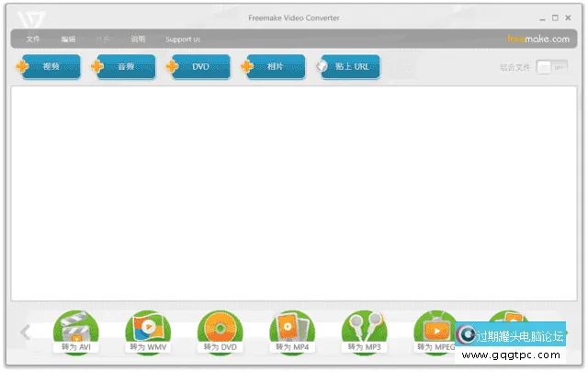
Task: Click inside the empty file list area
Action: pyautogui.click(x=294, y=193)
